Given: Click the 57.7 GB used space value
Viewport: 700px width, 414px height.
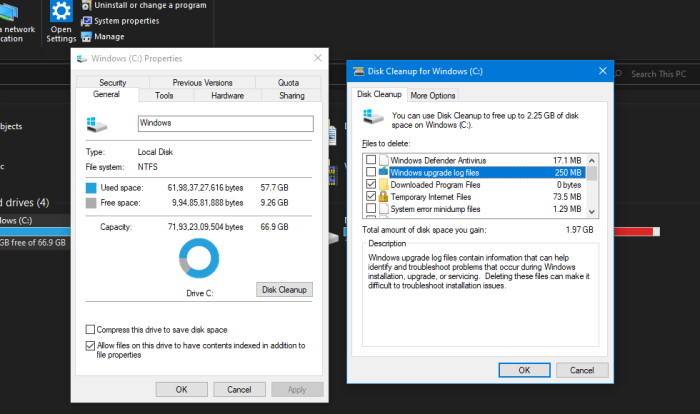Looking at the screenshot, I should tap(275, 188).
